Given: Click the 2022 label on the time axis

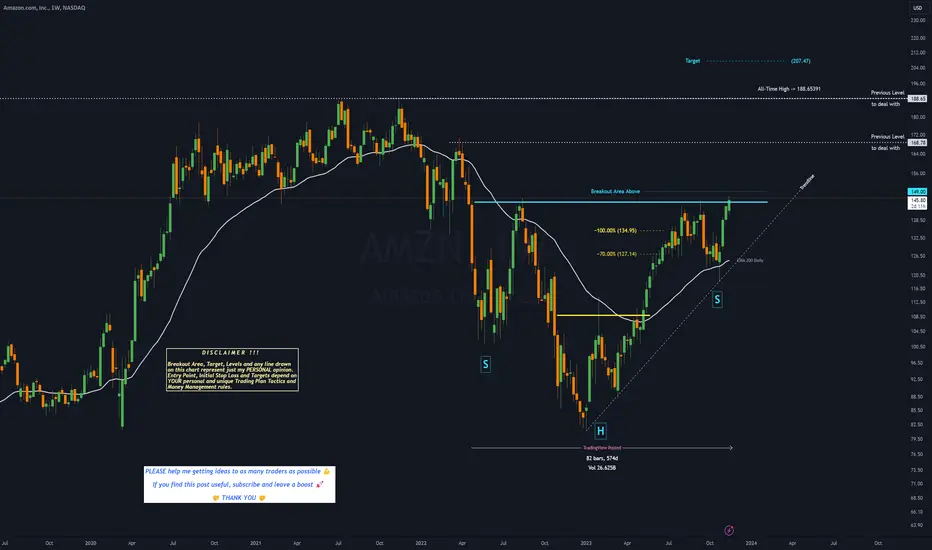Looking at the screenshot, I should tap(421, 543).
